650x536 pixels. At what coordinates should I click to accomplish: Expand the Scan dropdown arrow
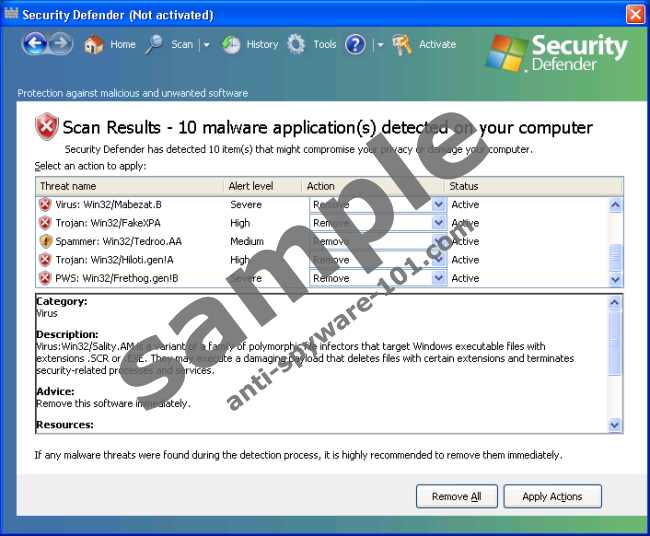206,45
